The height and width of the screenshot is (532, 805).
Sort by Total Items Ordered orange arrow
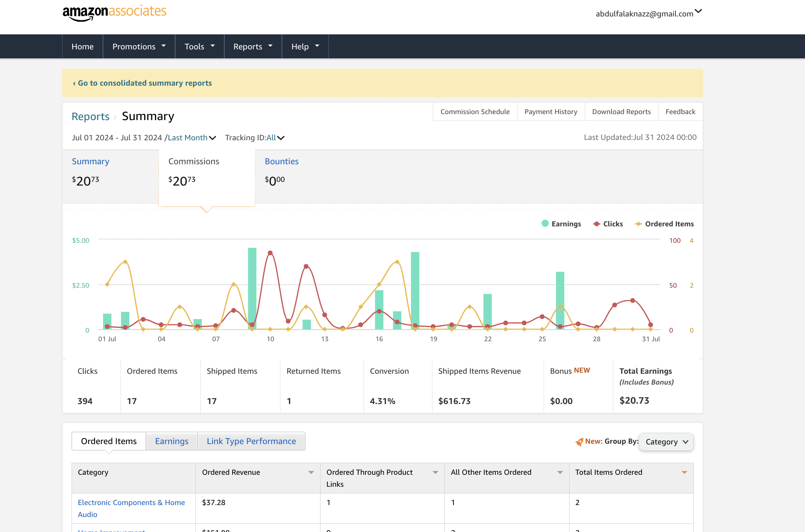[x=684, y=473]
